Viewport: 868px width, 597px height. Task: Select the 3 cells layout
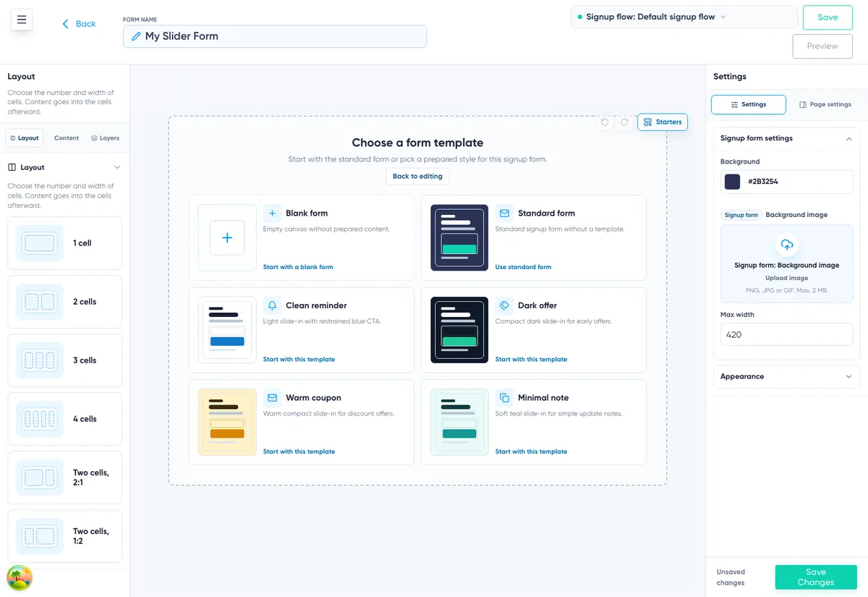[64, 360]
